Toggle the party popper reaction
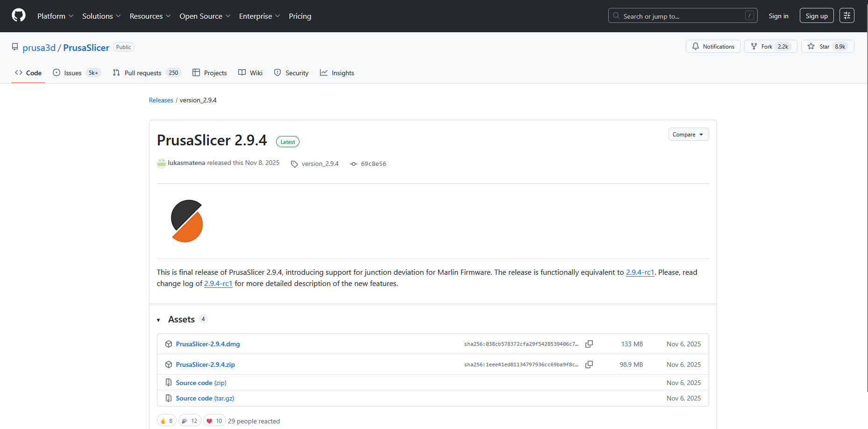This screenshot has width=868, height=429. (190, 421)
